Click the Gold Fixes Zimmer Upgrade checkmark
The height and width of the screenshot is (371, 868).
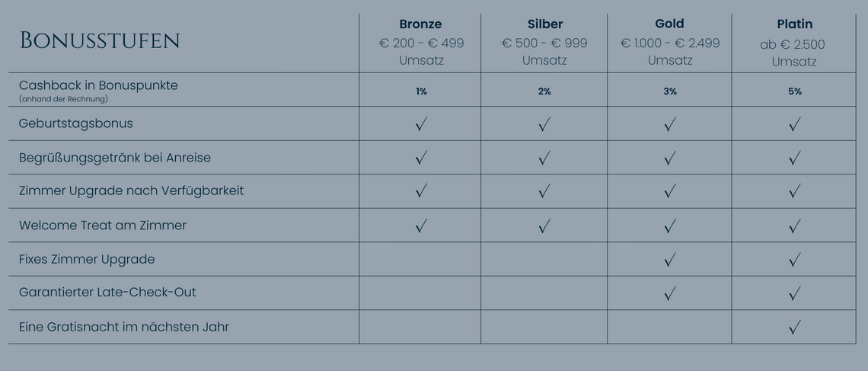click(x=669, y=260)
